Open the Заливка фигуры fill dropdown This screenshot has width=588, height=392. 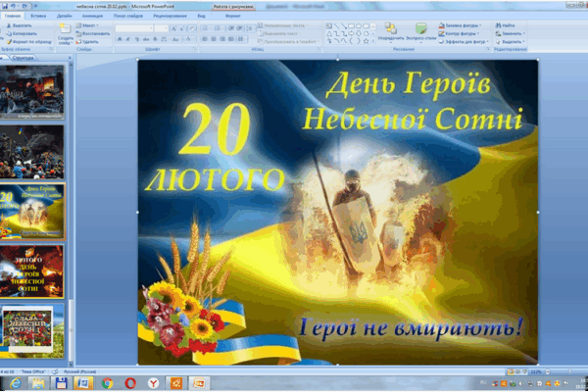tap(460, 25)
